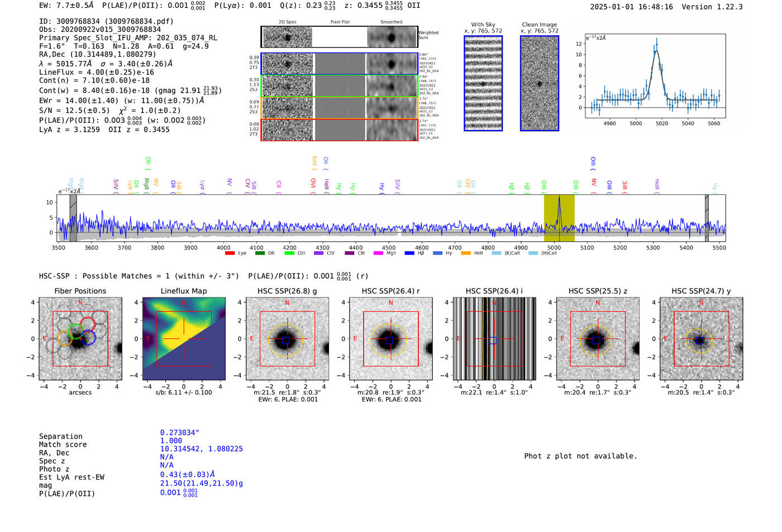This screenshot has width=782, height=532.
Task: Open the HSC SSP(24.7) y cutout
Action: 701,339
